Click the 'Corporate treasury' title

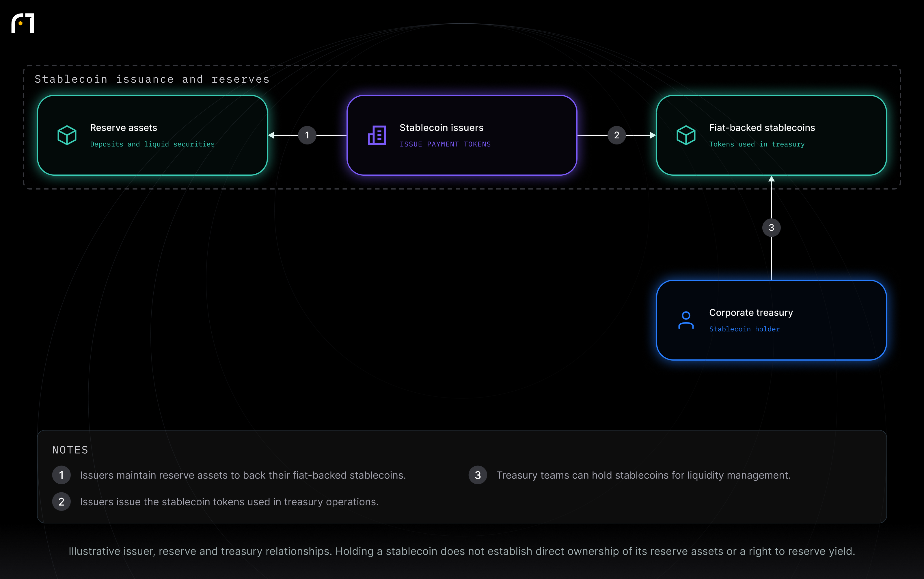click(x=751, y=313)
